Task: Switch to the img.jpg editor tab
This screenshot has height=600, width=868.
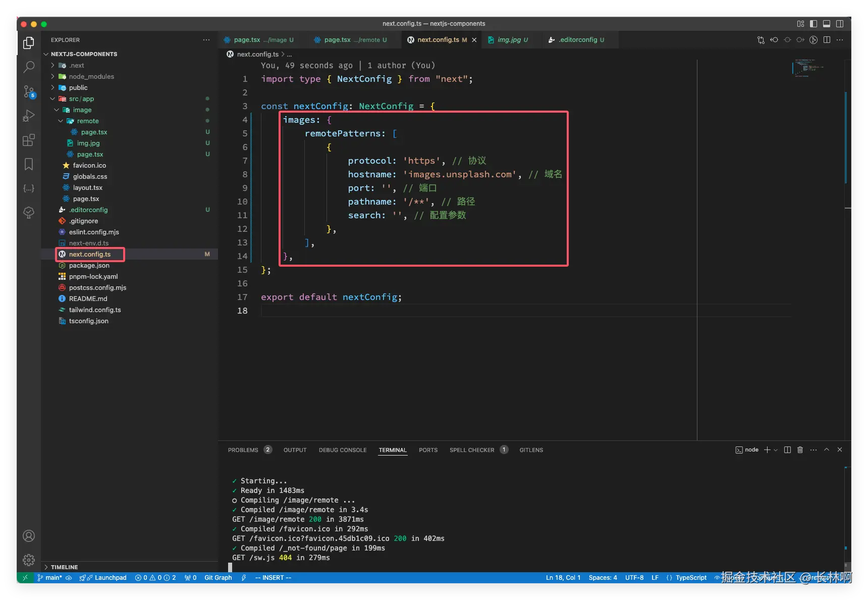Action: click(x=509, y=40)
